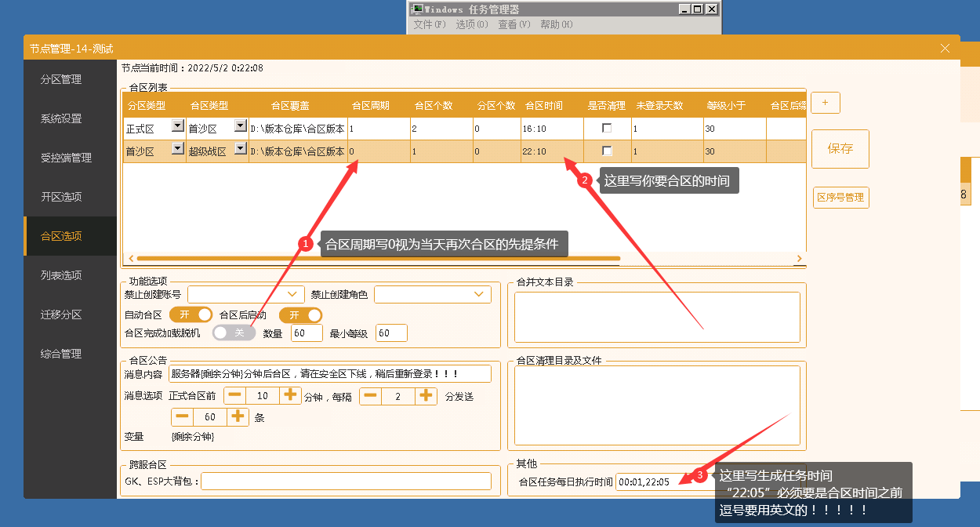Click the 合区任务每日执行时间 input field

pyautogui.click(x=655, y=482)
